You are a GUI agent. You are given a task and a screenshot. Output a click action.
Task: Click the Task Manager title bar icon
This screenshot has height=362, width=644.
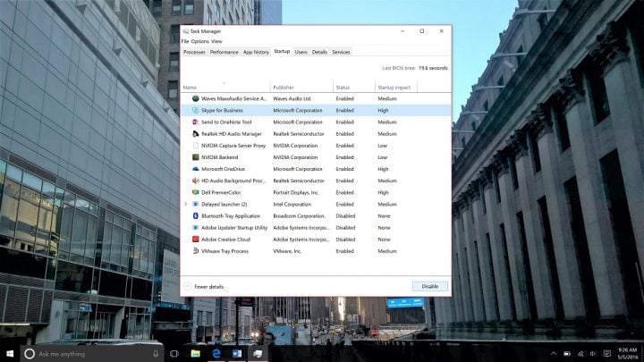186,31
